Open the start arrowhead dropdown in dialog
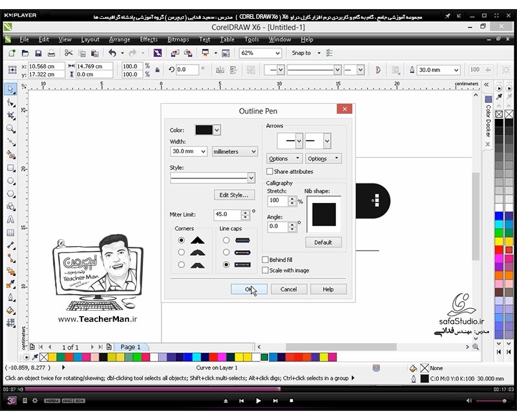This screenshot has height=420, width=517. coord(299,141)
